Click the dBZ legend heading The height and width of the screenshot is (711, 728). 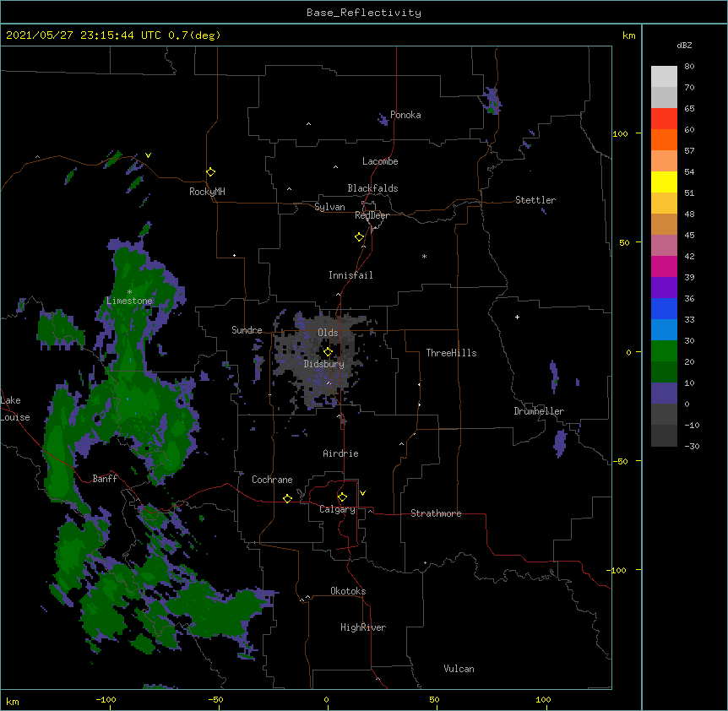[x=684, y=45]
